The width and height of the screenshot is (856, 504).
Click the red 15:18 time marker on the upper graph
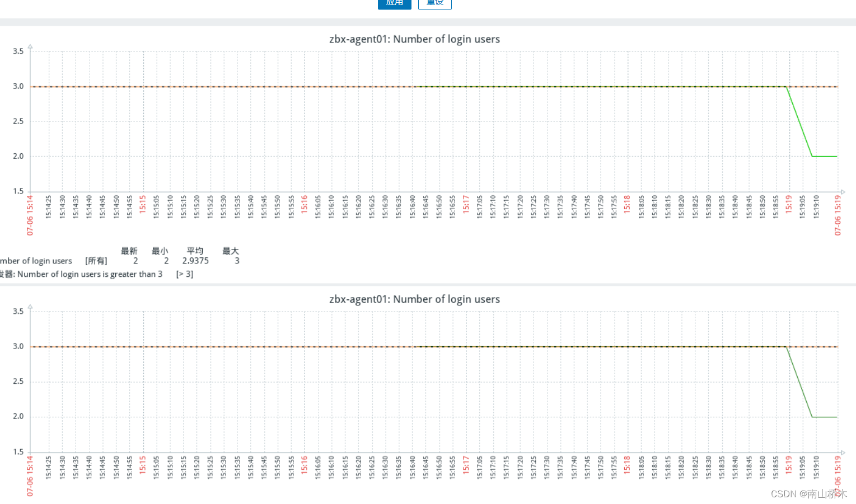(x=627, y=204)
